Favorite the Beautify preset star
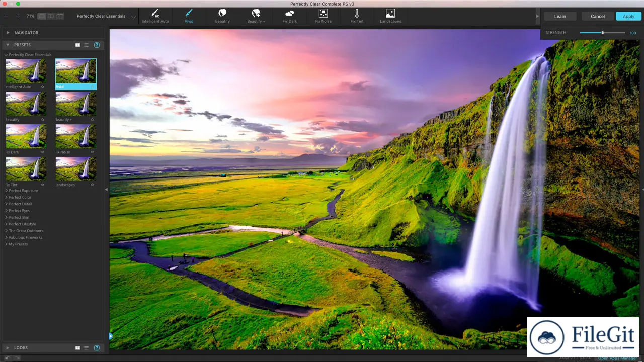 43,120
